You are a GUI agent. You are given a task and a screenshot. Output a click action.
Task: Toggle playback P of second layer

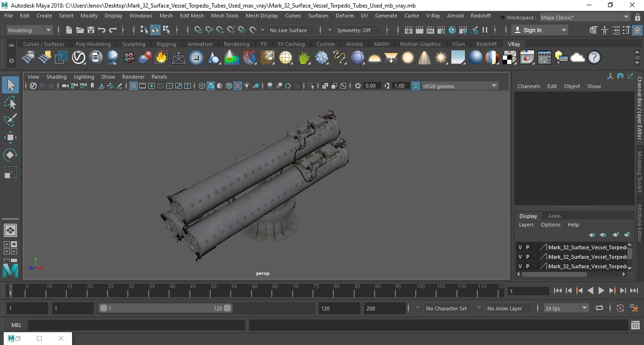pyautogui.click(x=528, y=257)
